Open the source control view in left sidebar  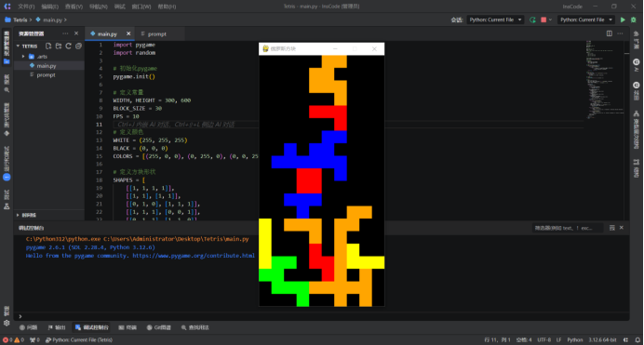[7, 133]
